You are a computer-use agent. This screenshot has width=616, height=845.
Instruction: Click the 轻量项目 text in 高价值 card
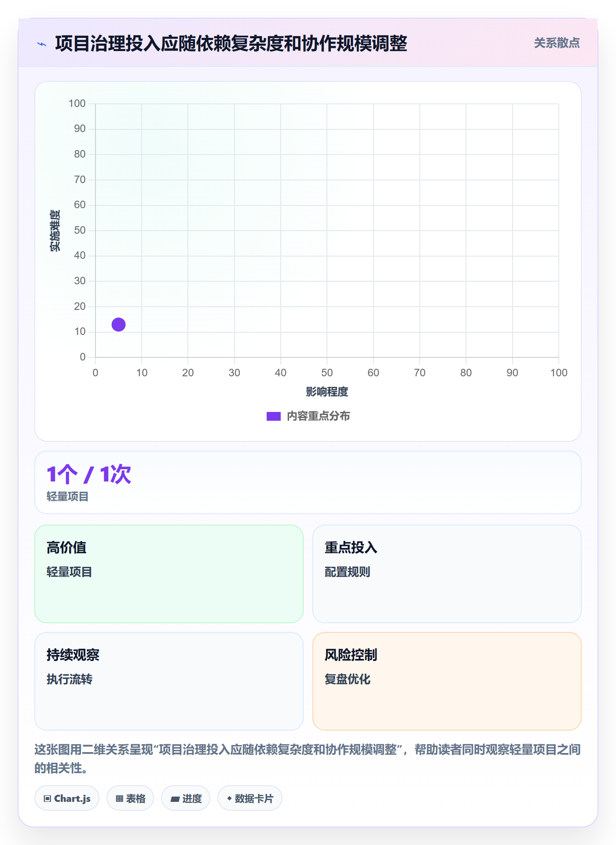click(70, 572)
